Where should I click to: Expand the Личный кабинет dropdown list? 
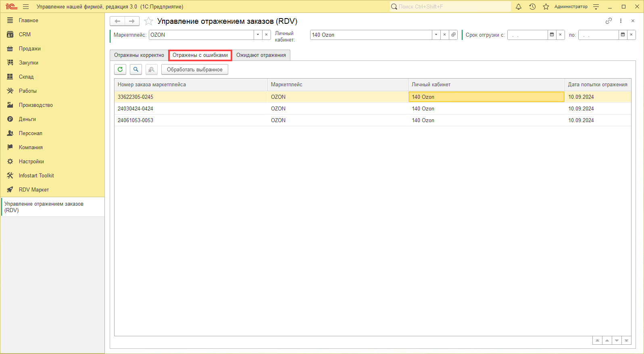coord(436,35)
